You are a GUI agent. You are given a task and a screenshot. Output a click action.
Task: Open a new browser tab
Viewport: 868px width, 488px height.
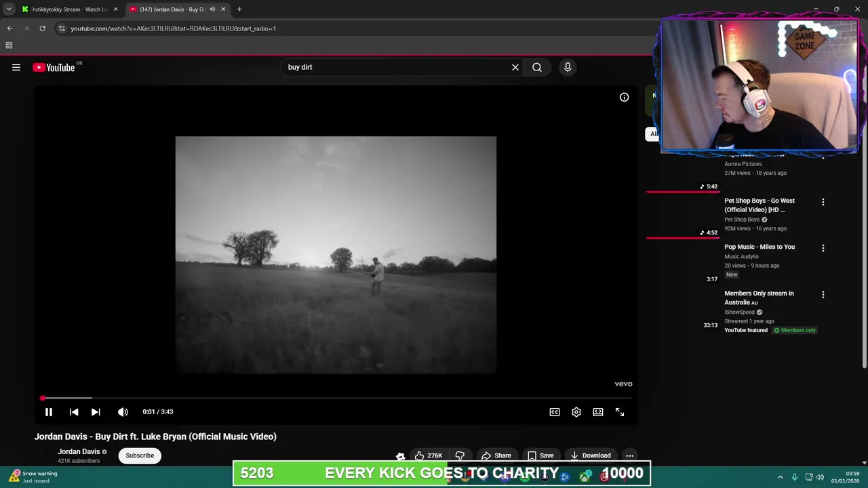(x=239, y=9)
